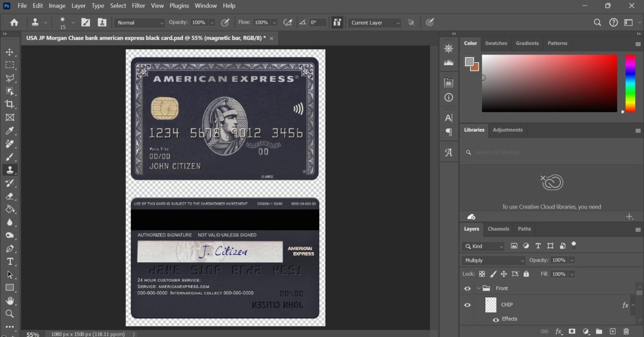The image size is (644, 337).
Task: Collapse the Front layer group
Action: pyautogui.click(x=479, y=288)
